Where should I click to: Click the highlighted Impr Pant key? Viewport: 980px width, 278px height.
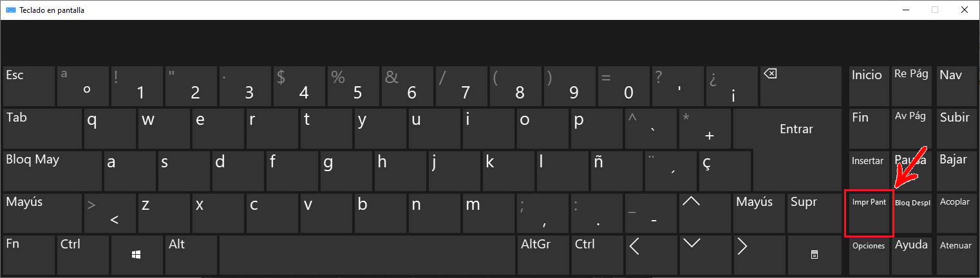point(869,212)
